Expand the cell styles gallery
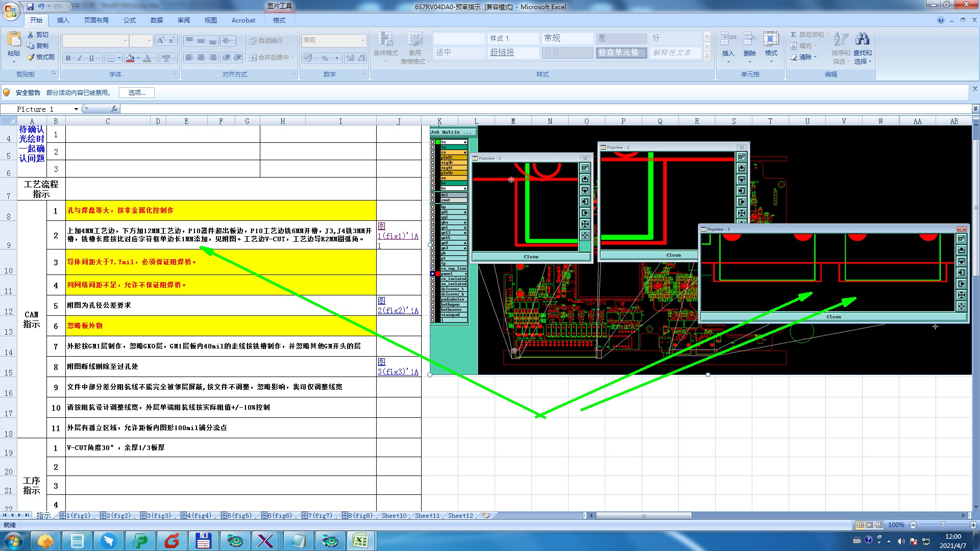Viewport: 980px width, 551px height. pyautogui.click(x=707, y=56)
